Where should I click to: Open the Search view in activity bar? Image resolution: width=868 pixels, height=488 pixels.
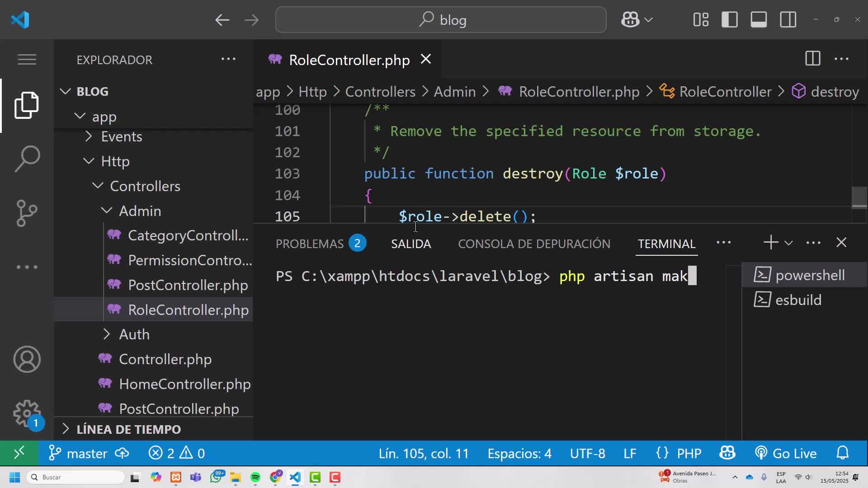(x=27, y=159)
